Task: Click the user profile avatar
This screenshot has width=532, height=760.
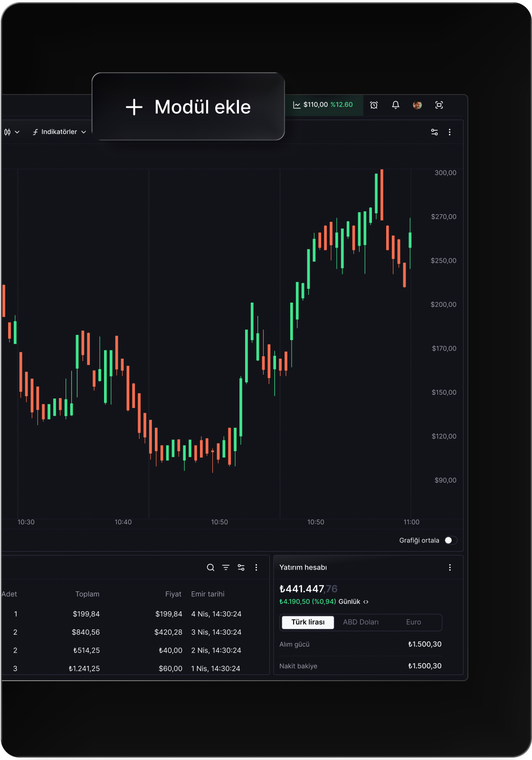Action: coord(417,105)
